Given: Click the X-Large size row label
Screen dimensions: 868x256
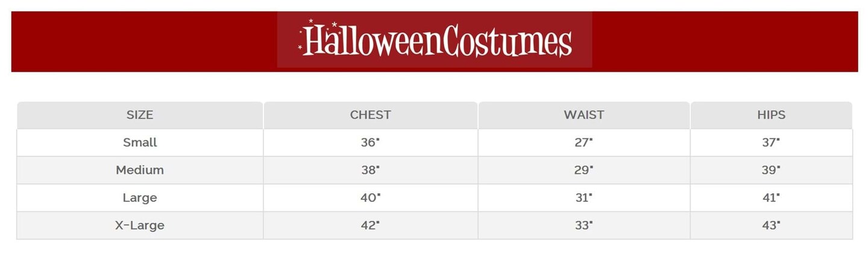Looking at the screenshot, I should tap(140, 226).
